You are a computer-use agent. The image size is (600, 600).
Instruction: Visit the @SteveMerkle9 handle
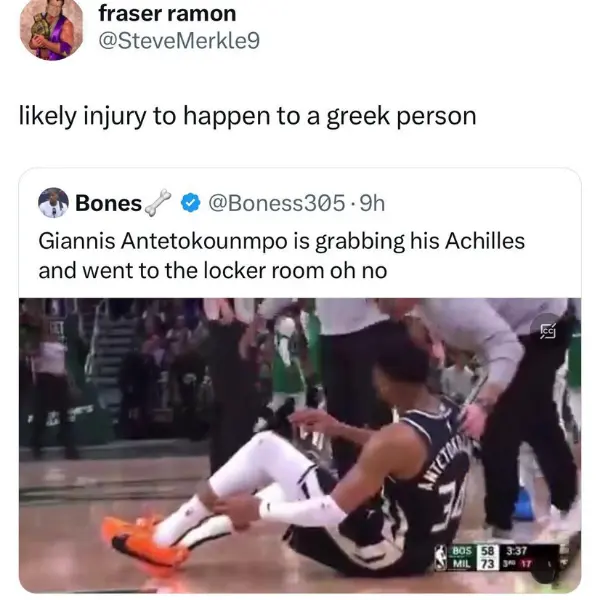(179, 41)
